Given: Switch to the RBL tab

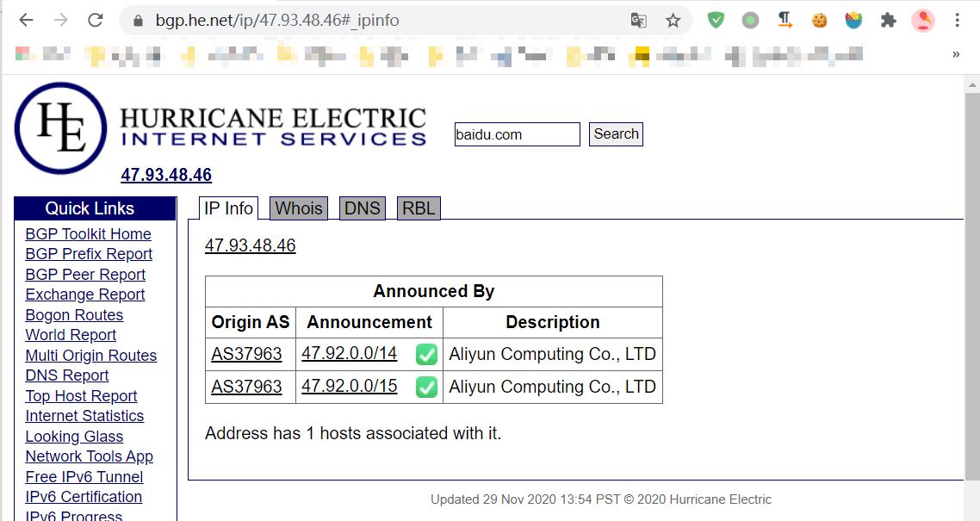Looking at the screenshot, I should pos(419,208).
